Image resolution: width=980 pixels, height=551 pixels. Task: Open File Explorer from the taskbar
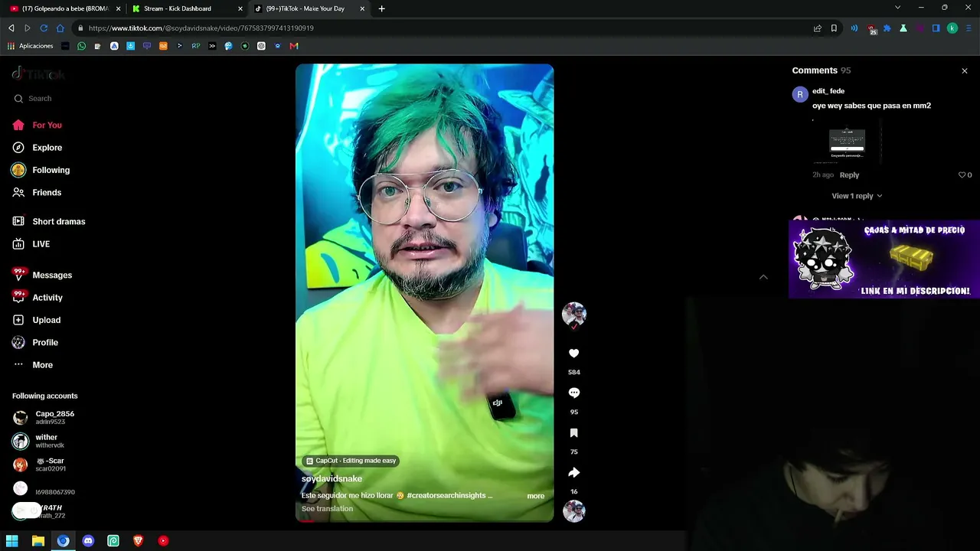pos(38,541)
